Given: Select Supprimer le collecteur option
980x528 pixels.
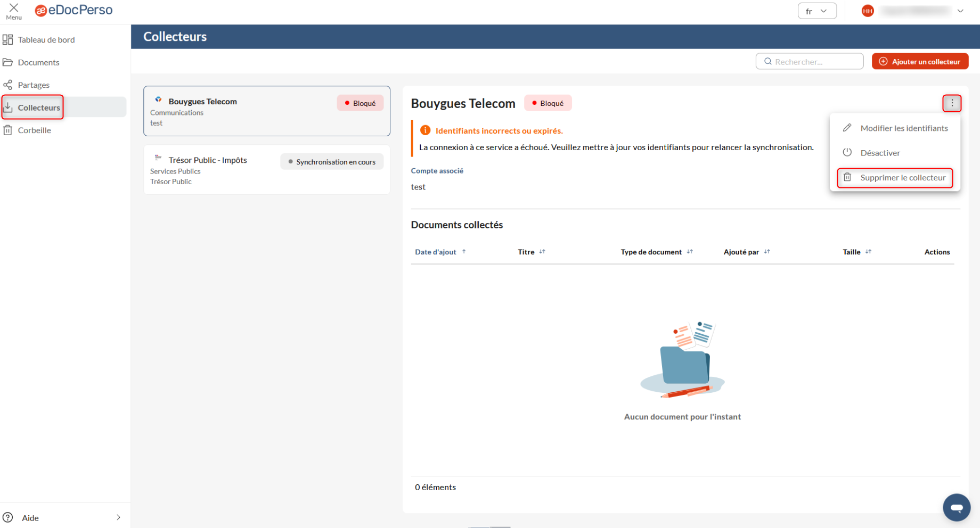Looking at the screenshot, I should click(902, 178).
